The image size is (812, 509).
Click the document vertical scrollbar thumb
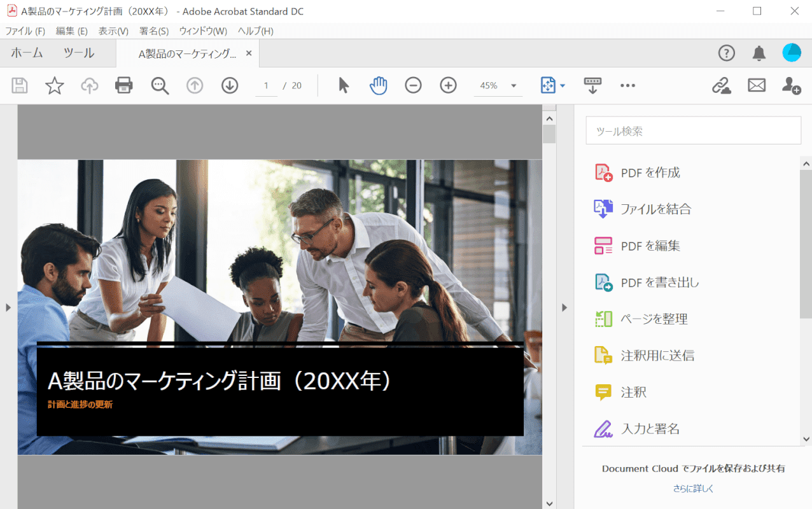549,134
